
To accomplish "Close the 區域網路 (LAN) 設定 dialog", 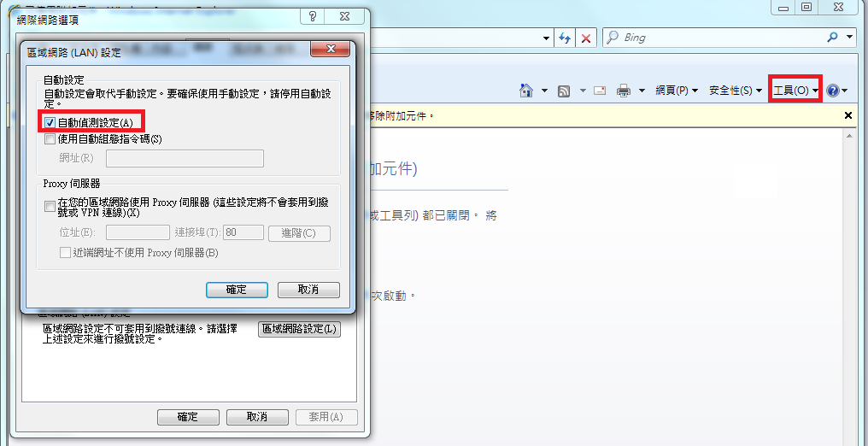I will [x=331, y=49].
